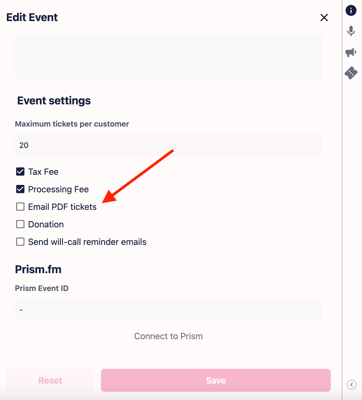
Task: Enable Send will-call reminder emails
Action: pyautogui.click(x=20, y=242)
